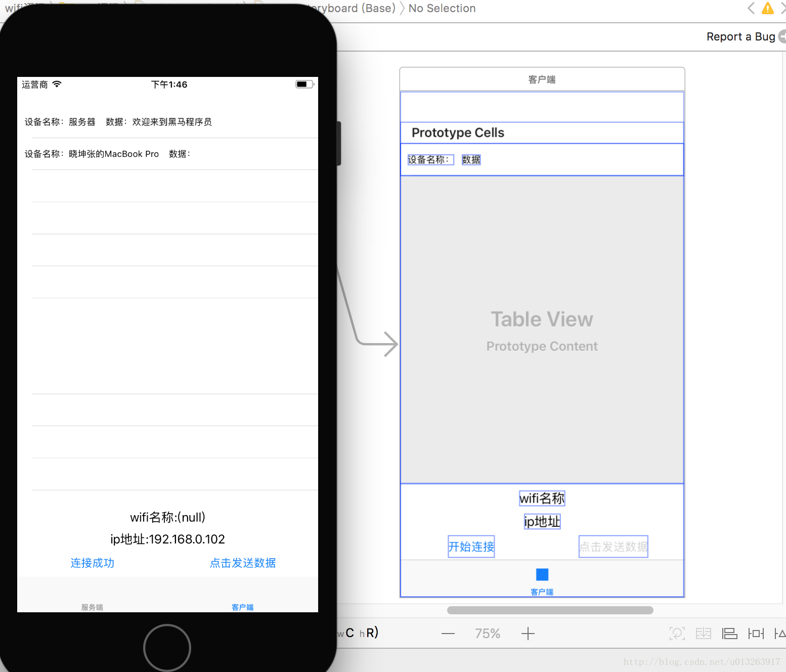Select the empty top view in storyboard scene
Image resolution: width=786 pixels, height=672 pixels.
[542, 107]
